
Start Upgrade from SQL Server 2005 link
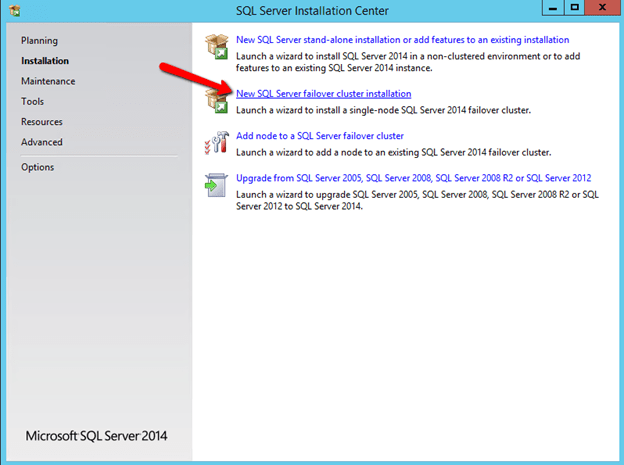click(x=413, y=178)
